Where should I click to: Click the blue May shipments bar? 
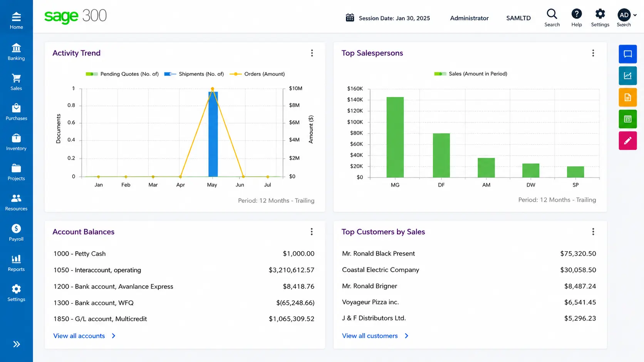pos(213,134)
